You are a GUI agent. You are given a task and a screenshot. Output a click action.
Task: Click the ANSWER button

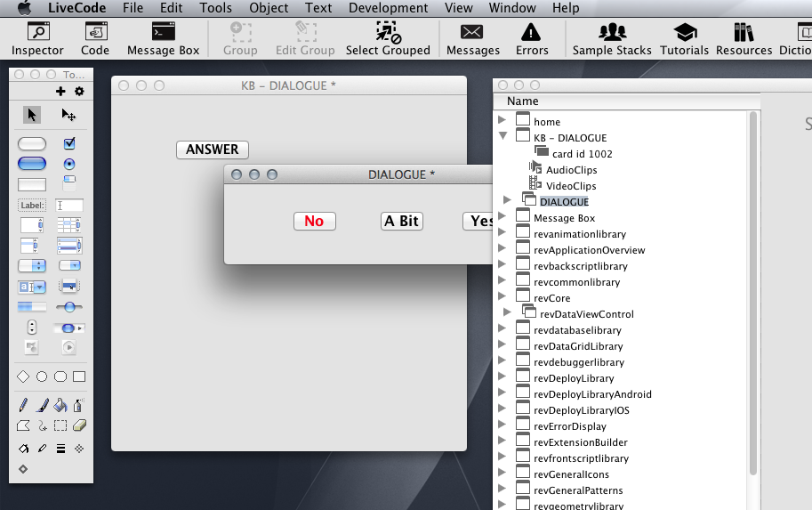click(213, 150)
